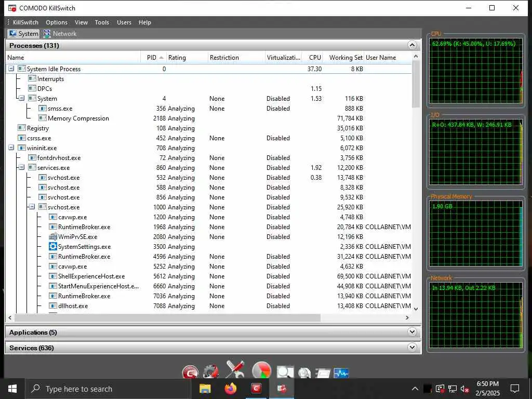Click the volume muted tray icon
Image resolution: width=532 pixels, height=399 pixels.
tap(464, 389)
